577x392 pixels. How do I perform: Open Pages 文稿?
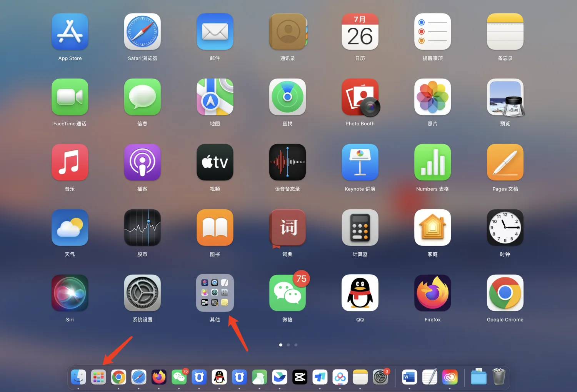click(505, 162)
